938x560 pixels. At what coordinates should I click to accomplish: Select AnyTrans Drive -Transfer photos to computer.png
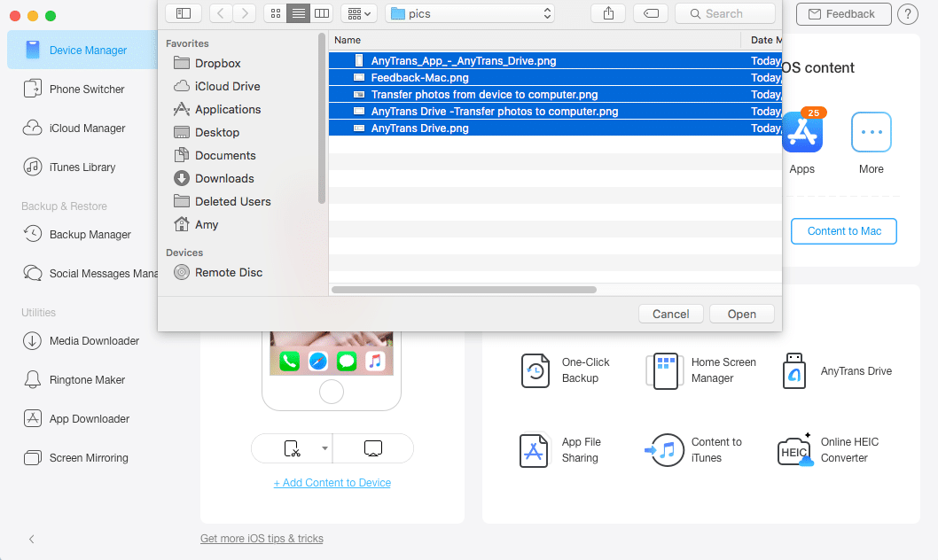tap(555, 111)
